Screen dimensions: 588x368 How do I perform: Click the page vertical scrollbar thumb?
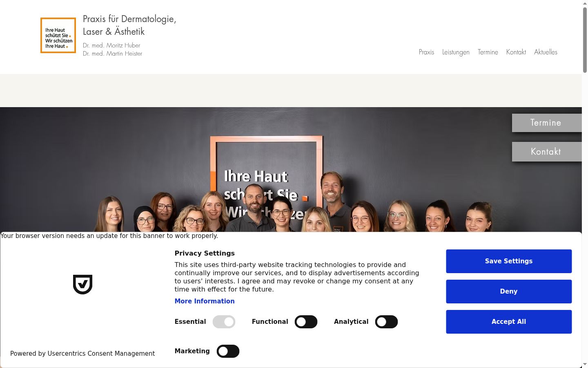[x=585, y=40]
